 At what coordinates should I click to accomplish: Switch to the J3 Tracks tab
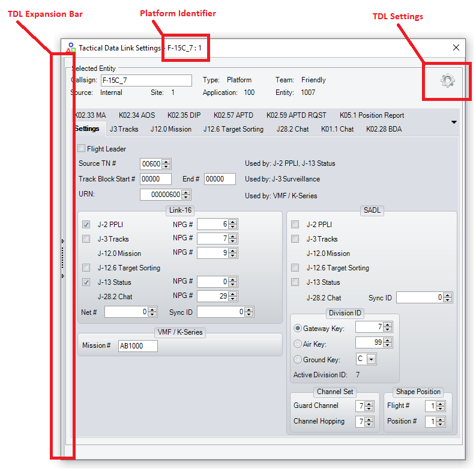[x=124, y=129]
